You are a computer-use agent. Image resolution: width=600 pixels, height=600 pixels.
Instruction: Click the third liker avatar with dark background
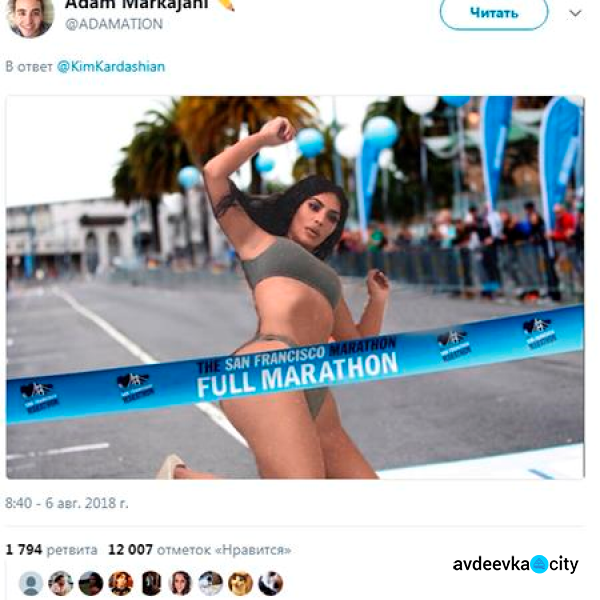91,583
